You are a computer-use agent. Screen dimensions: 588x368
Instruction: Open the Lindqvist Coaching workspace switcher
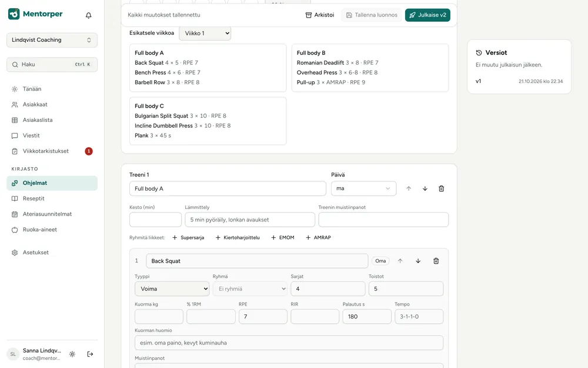click(52, 40)
